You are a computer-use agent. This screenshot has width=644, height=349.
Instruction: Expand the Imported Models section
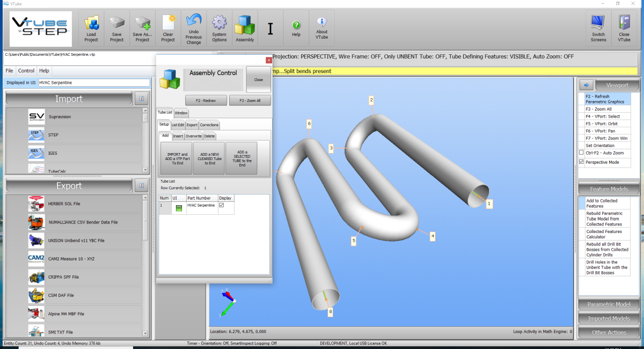coord(609,318)
